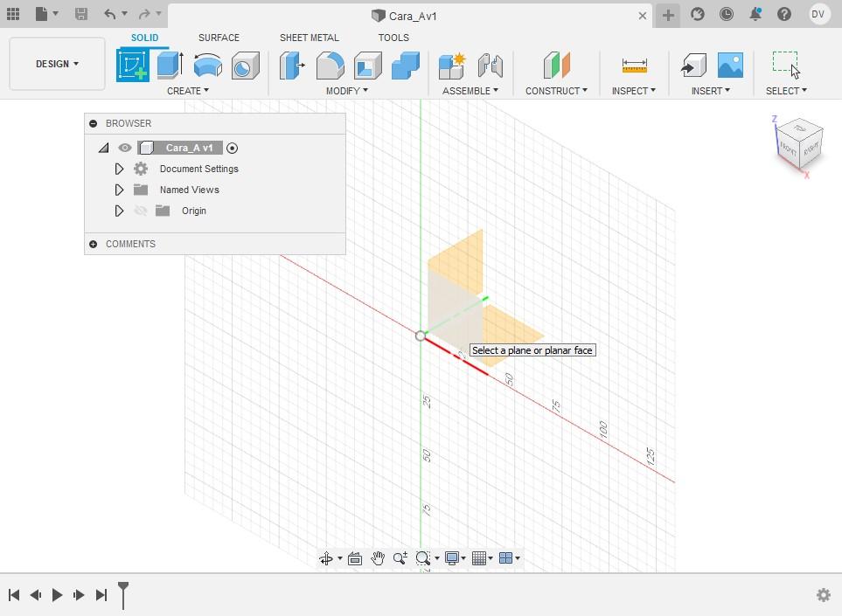The width and height of the screenshot is (842, 616).
Task: Select the Measure tool
Action: click(x=634, y=66)
